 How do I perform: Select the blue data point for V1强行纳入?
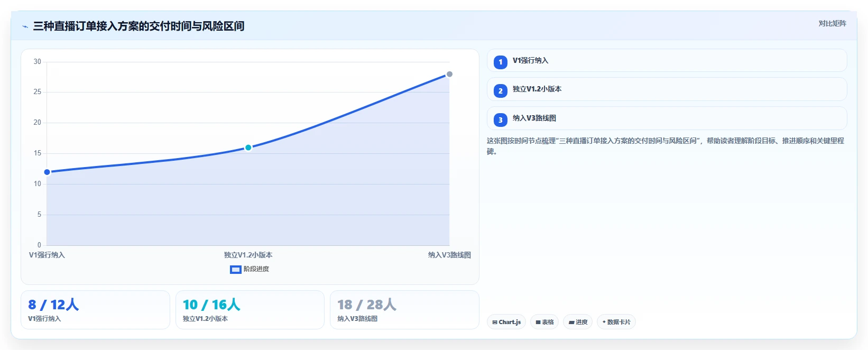point(47,172)
